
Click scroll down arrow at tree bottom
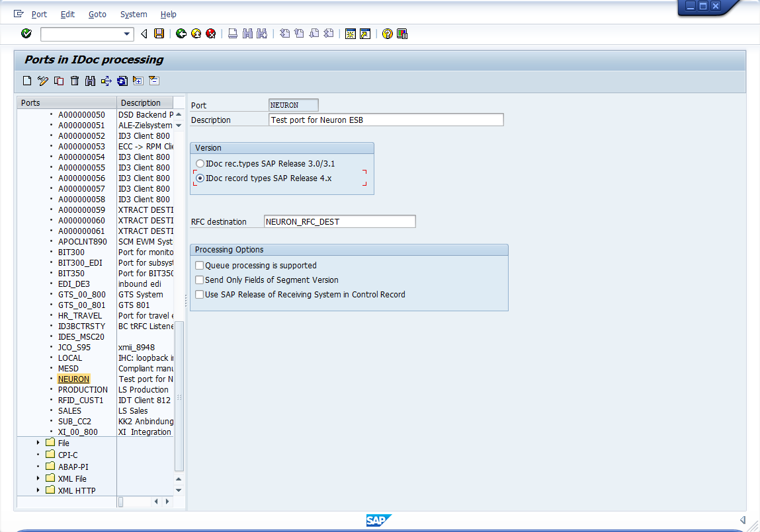[179, 490]
